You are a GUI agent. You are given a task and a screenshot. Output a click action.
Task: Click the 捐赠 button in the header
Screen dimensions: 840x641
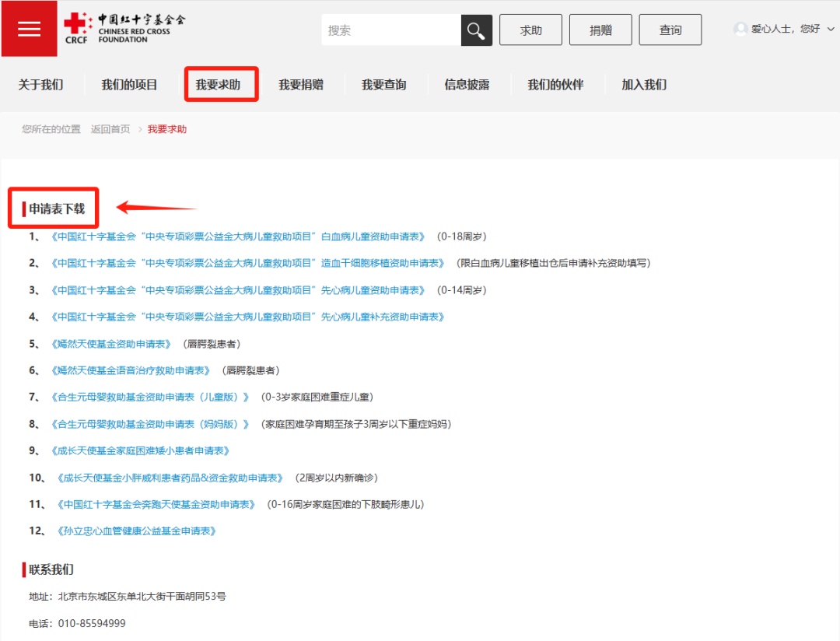click(600, 30)
